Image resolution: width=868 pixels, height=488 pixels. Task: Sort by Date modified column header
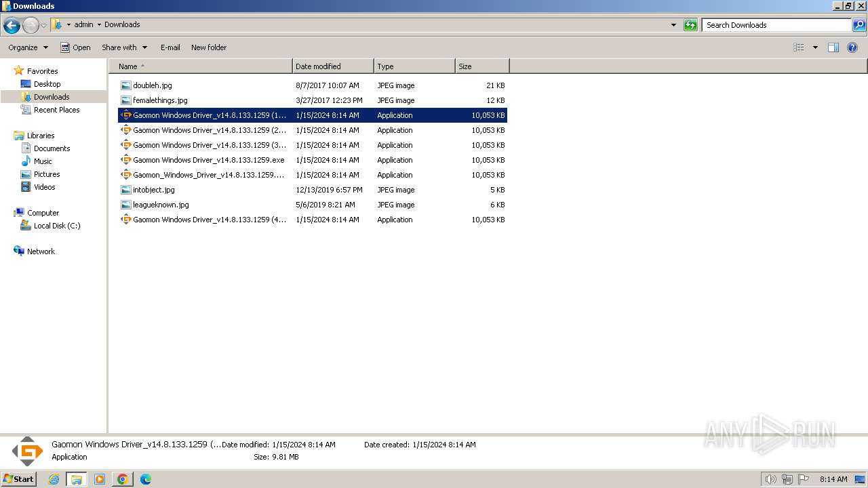click(333, 66)
